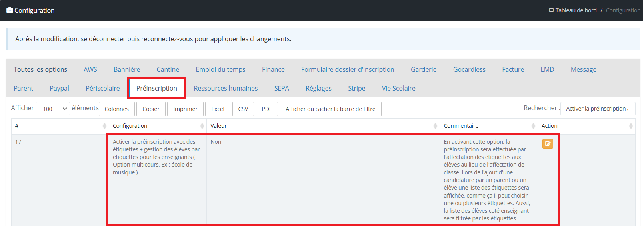Click the PDF export button
This screenshot has height=226, width=644.
point(267,109)
